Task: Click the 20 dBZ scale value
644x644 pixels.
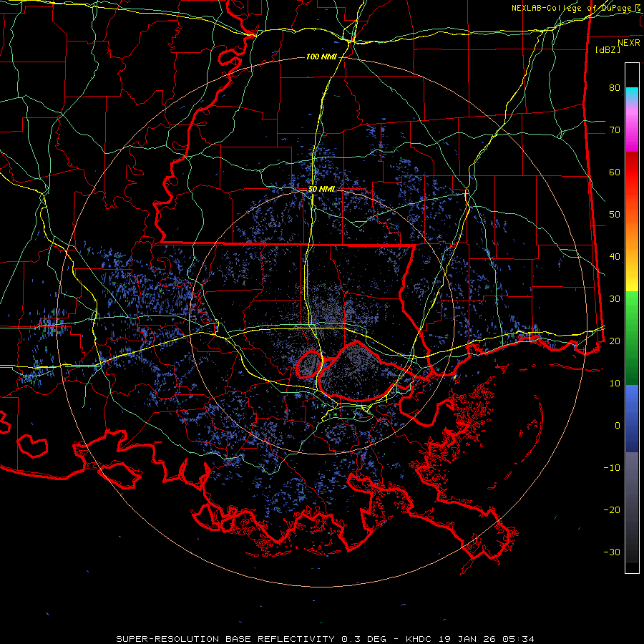Action: point(615,341)
